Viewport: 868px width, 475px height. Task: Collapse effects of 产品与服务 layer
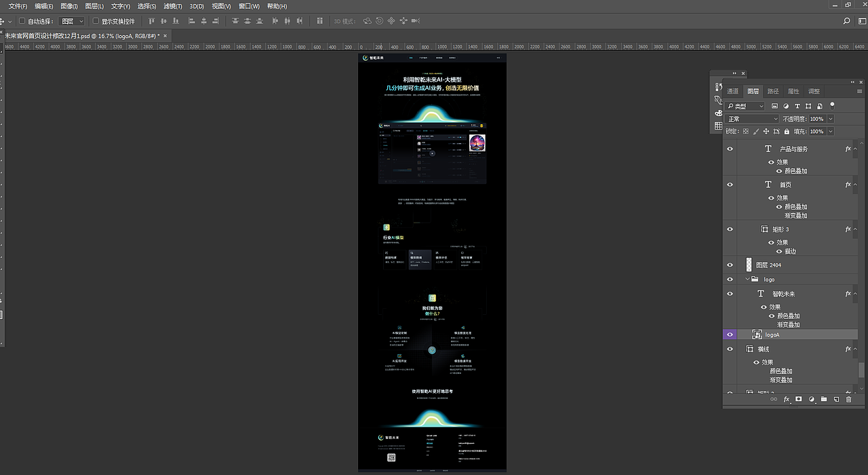(x=855, y=149)
